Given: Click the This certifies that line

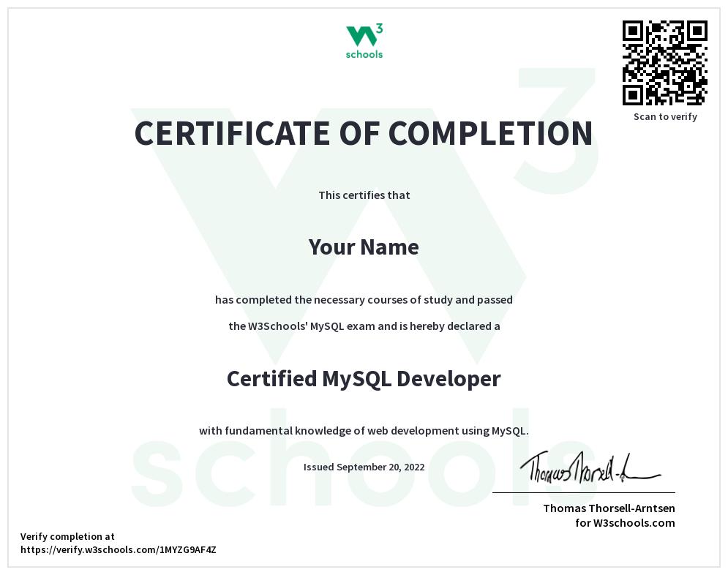Looking at the screenshot, I should [364, 195].
